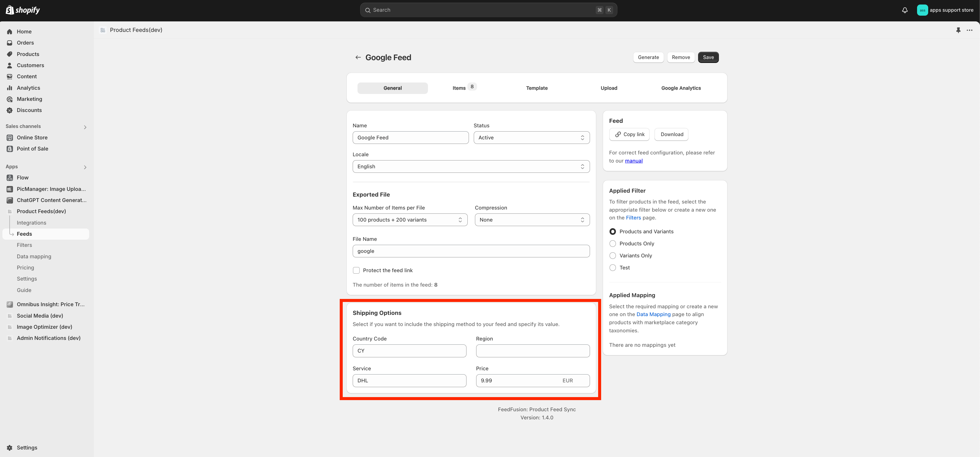This screenshot has width=980, height=457.
Task: Select Variants Only filter
Action: (x=613, y=256)
